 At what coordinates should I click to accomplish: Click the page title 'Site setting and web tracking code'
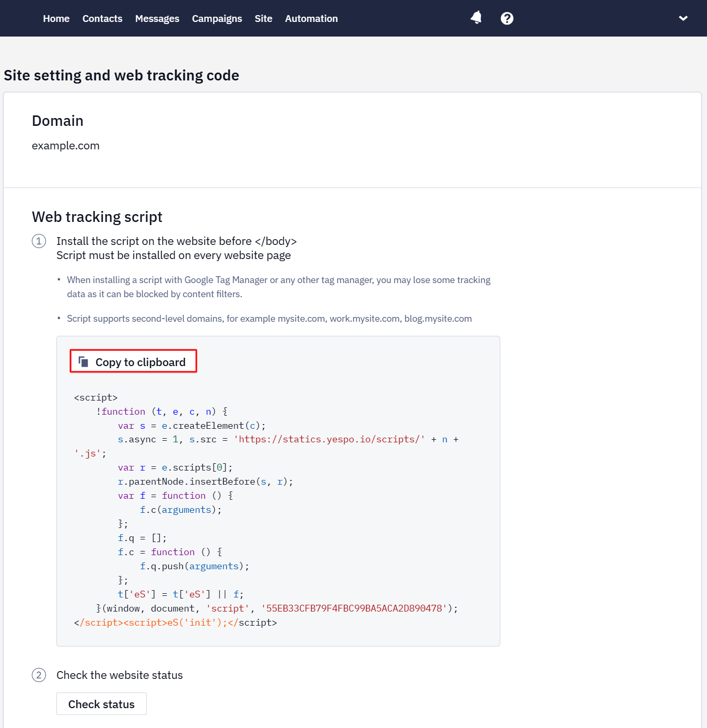(121, 75)
